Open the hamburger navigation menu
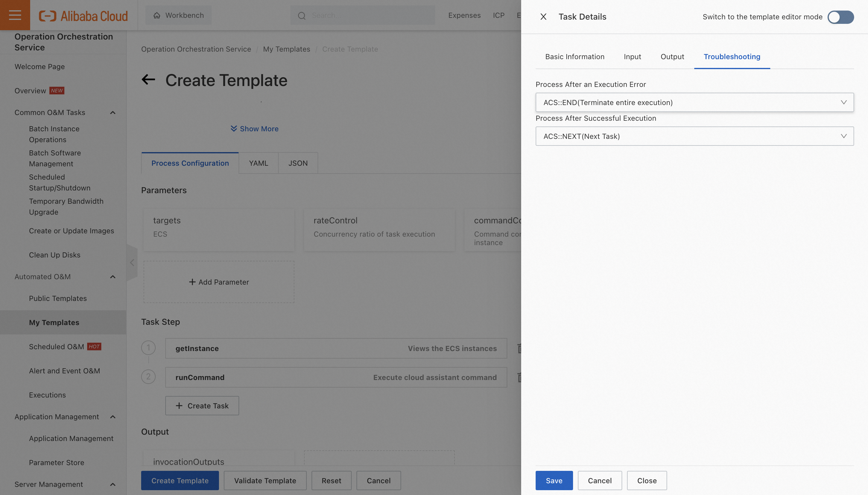This screenshot has width=868, height=495. (15, 15)
